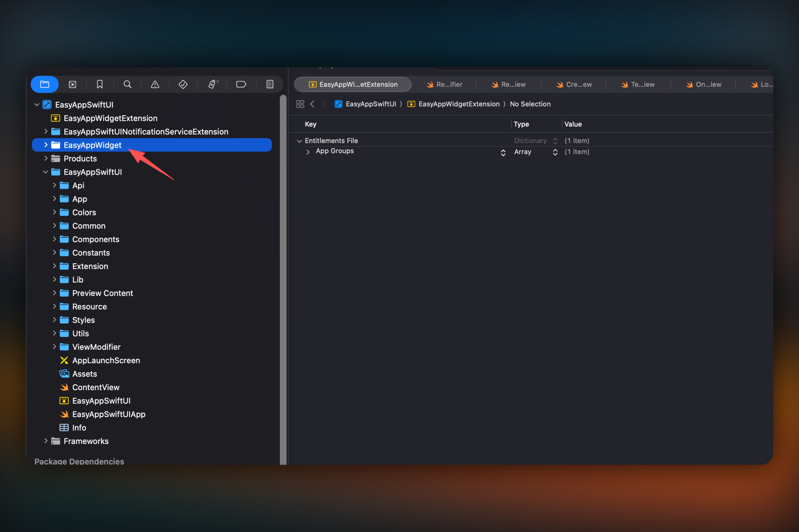The image size is (799, 532).
Task: Open the Source Control navigator
Action: coord(72,84)
